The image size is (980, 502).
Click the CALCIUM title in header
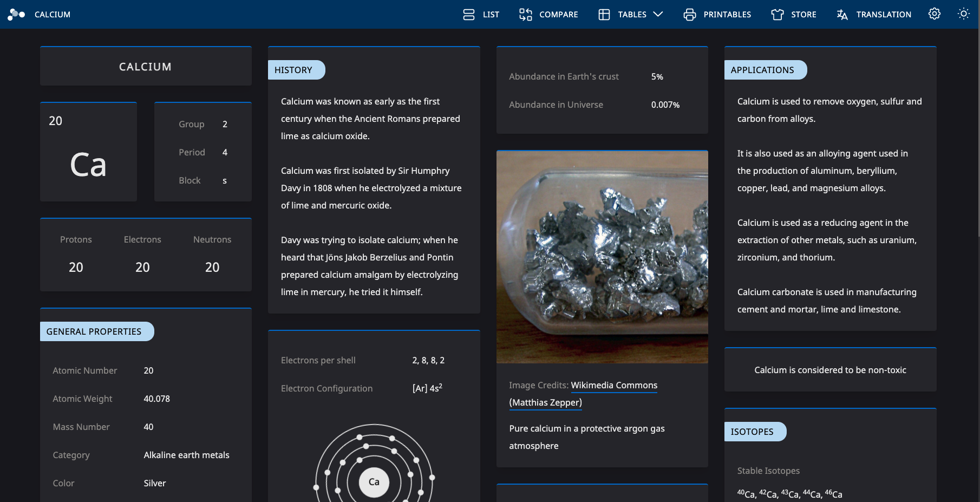tap(53, 15)
